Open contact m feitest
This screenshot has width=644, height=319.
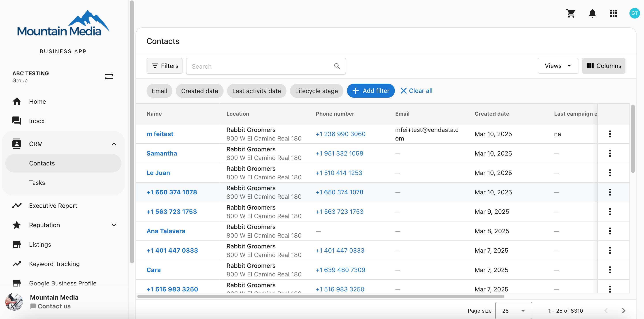coord(160,134)
